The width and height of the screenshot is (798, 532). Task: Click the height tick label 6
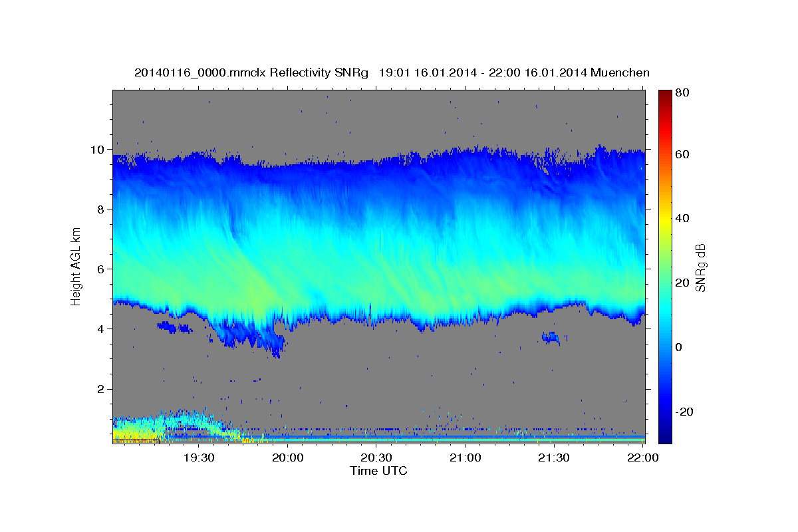tap(102, 269)
